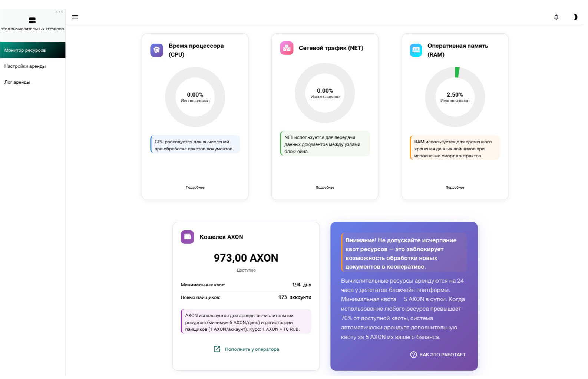Toggle dark mode with the moon icon

coord(575,17)
